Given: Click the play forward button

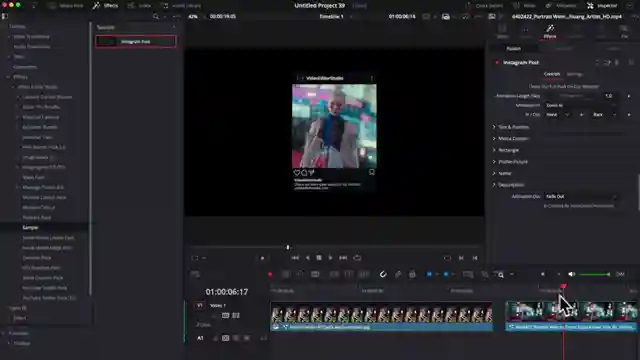Looking at the screenshot, I should click(x=330, y=258).
